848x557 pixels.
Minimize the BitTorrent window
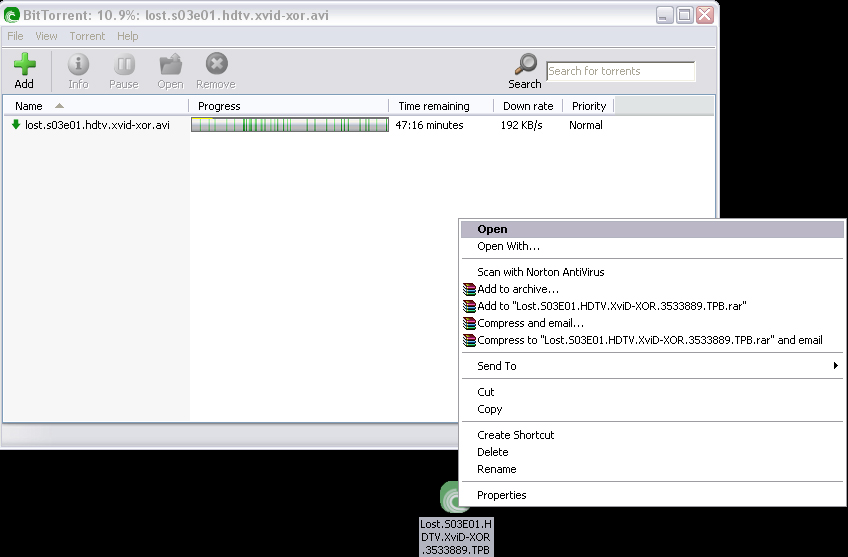click(x=665, y=15)
